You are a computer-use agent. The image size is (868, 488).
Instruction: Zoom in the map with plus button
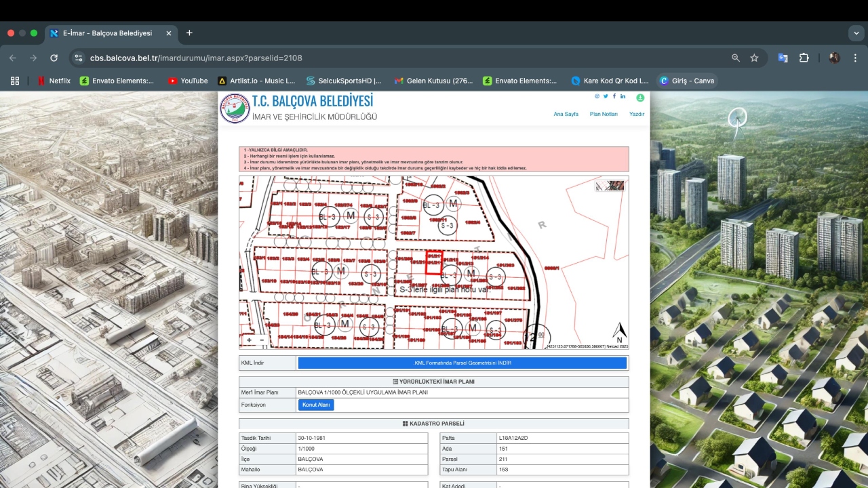[250, 340]
